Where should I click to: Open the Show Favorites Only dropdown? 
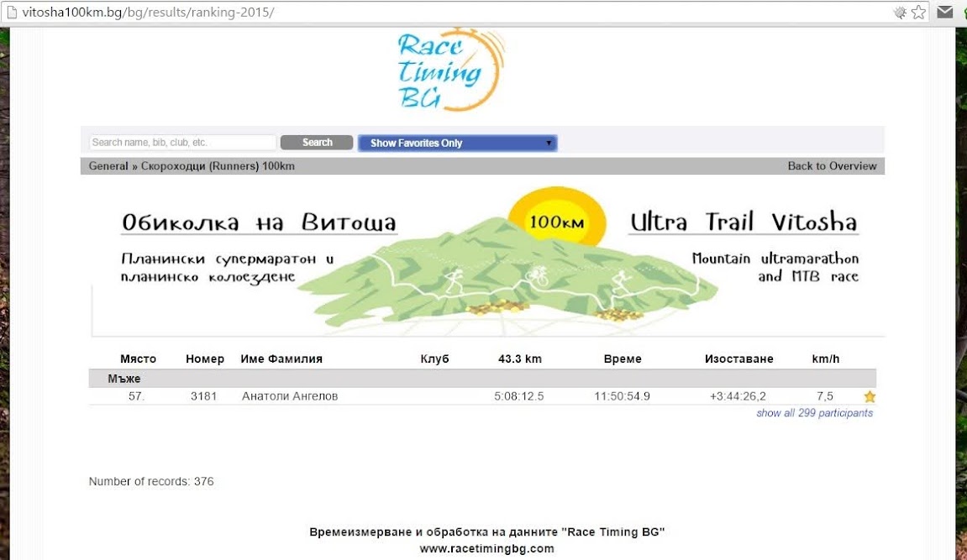[458, 143]
